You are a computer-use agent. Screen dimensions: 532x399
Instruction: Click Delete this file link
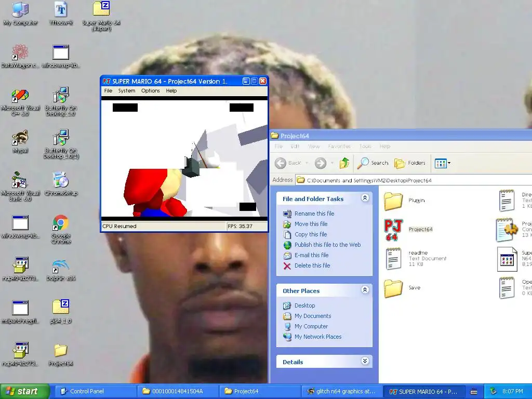[x=312, y=265]
